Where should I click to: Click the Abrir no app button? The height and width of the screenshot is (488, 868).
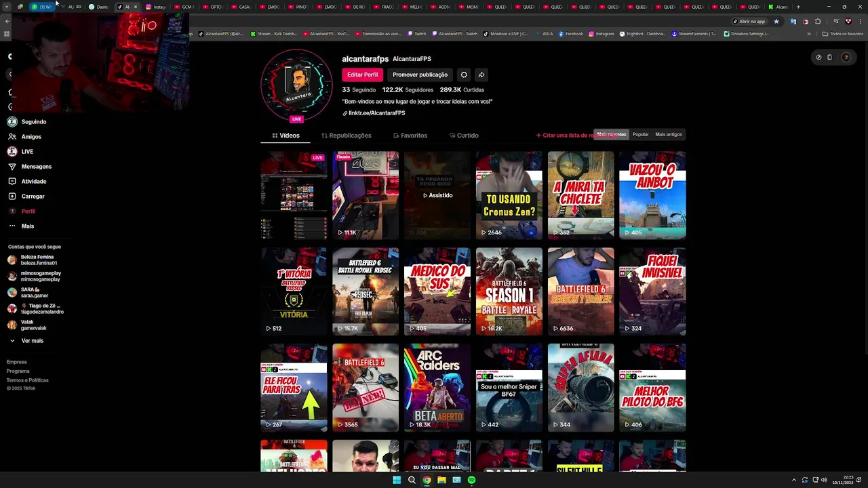(749, 21)
